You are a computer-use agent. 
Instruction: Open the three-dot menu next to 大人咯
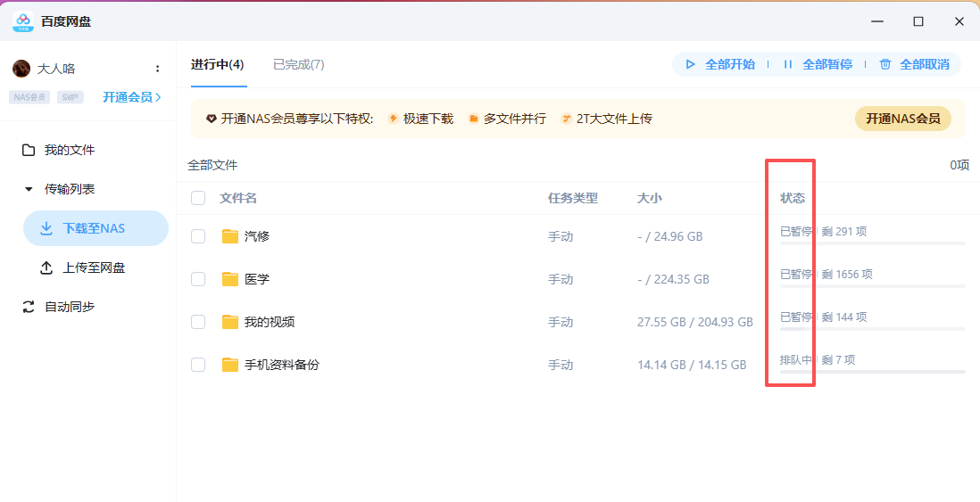pos(157,69)
